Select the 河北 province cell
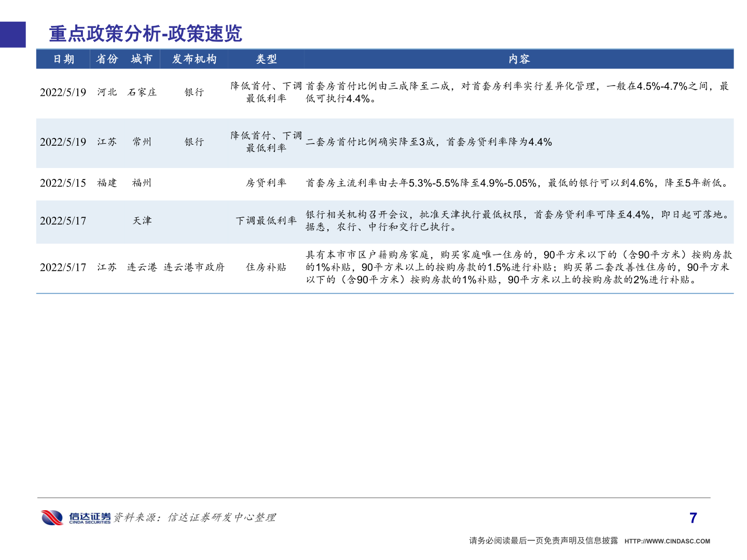 (x=107, y=92)
